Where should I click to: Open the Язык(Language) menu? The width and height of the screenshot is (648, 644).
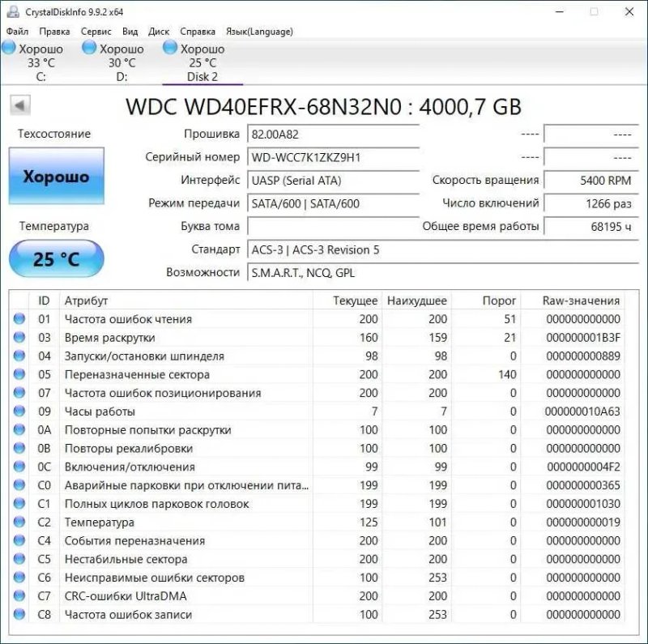259,32
